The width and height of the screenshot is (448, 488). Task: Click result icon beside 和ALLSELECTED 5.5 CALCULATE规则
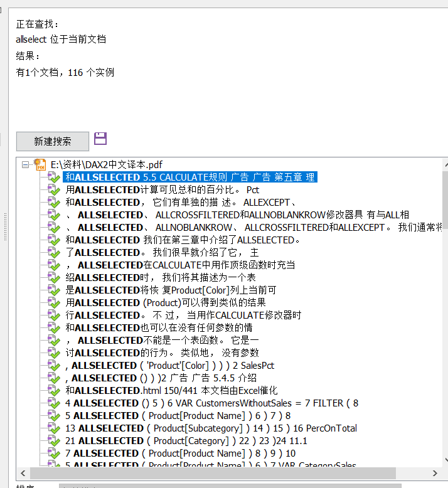click(x=54, y=177)
